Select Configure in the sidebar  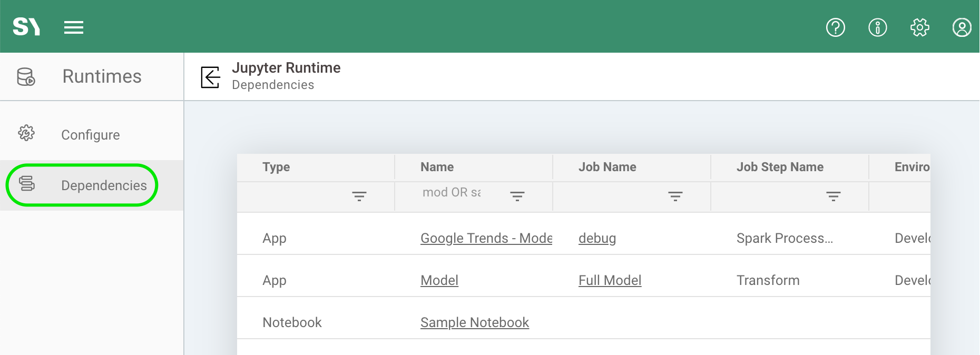tap(90, 135)
